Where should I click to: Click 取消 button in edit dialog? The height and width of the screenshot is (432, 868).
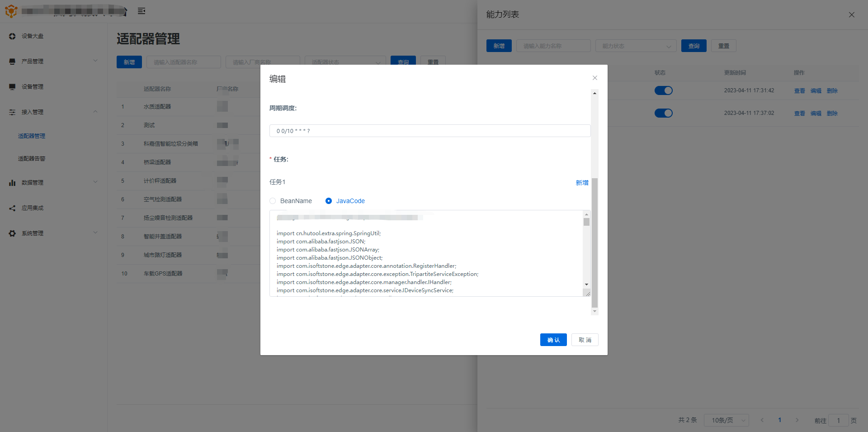point(585,340)
